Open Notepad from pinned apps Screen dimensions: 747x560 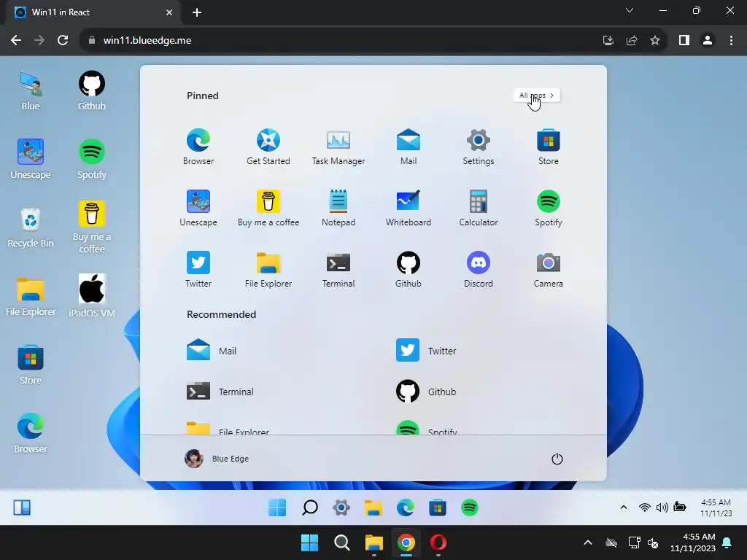point(338,208)
